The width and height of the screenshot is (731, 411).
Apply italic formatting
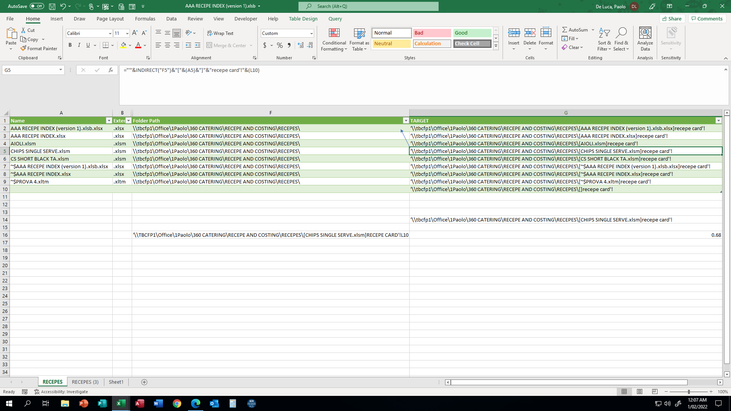coord(79,45)
